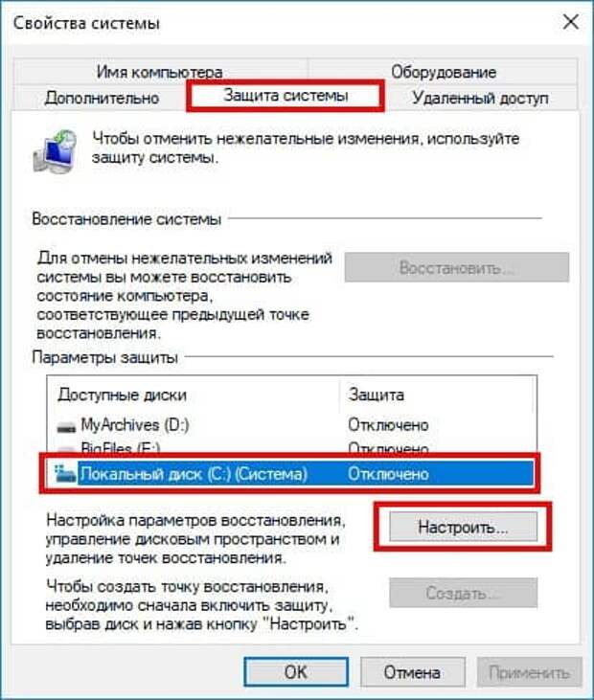Click the Создать... button
The width and height of the screenshot is (594, 700).
pyautogui.click(x=463, y=593)
